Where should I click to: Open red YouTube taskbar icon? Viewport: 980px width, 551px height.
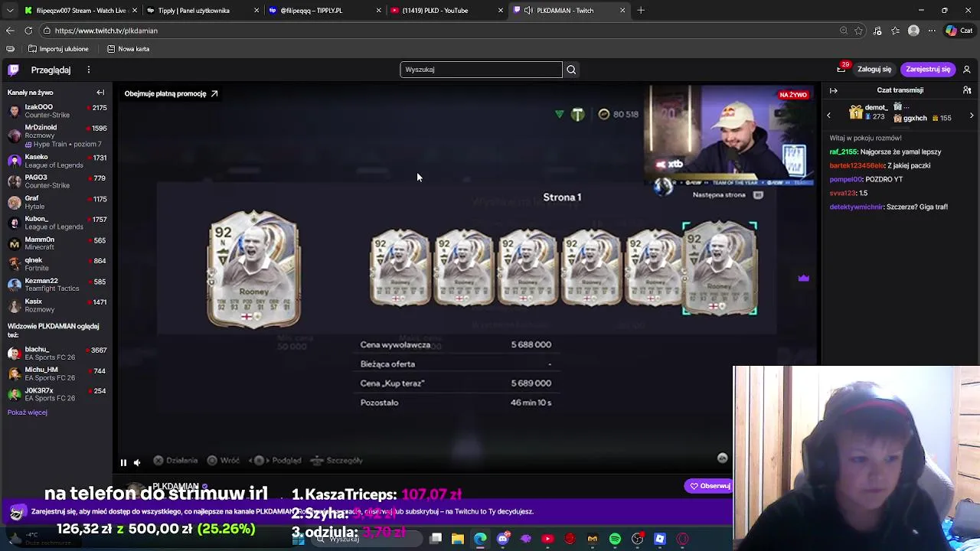coord(547,540)
